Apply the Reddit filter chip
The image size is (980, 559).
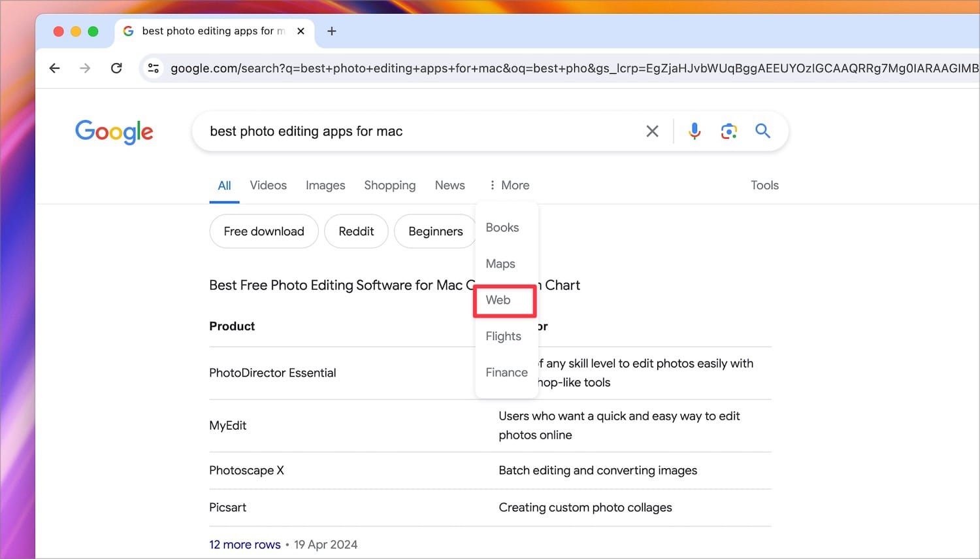pos(356,231)
